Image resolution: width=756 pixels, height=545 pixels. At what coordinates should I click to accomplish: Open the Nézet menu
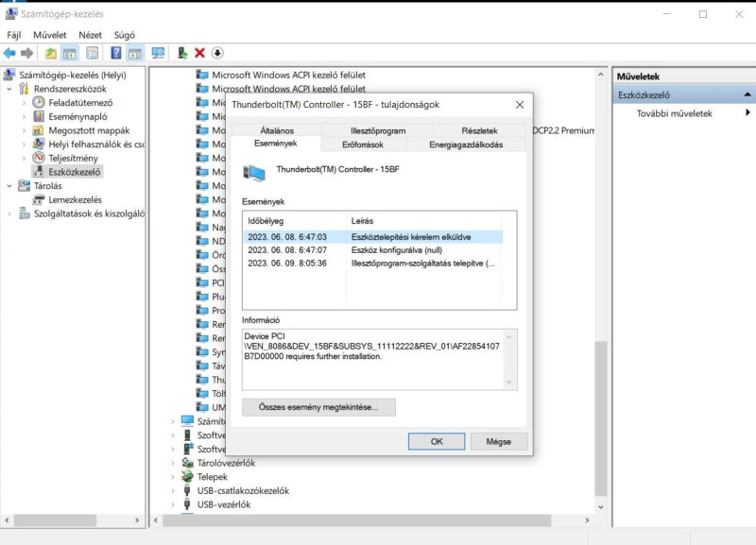[90, 35]
